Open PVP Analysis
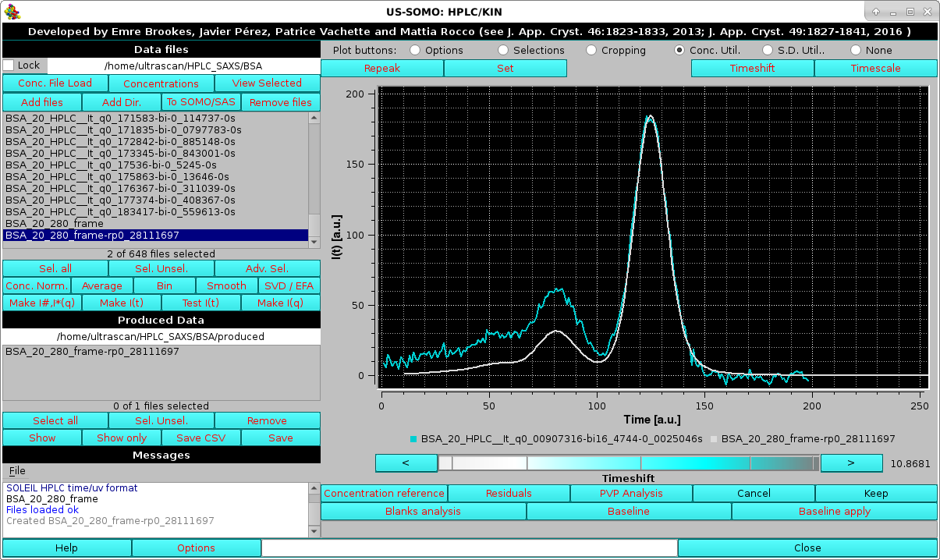This screenshot has height=560, width=940. pos(630,493)
